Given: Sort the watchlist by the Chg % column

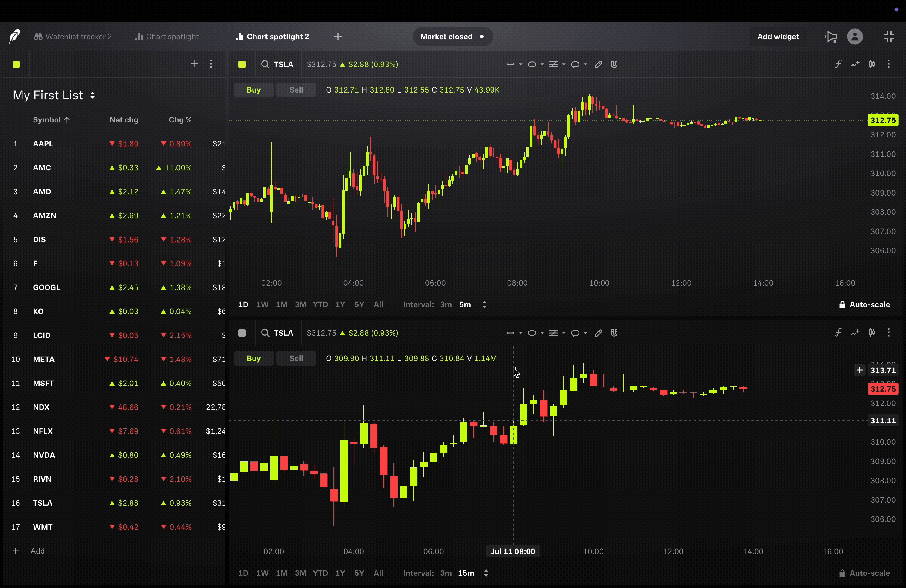Looking at the screenshot, I should (x=180, y=120).
